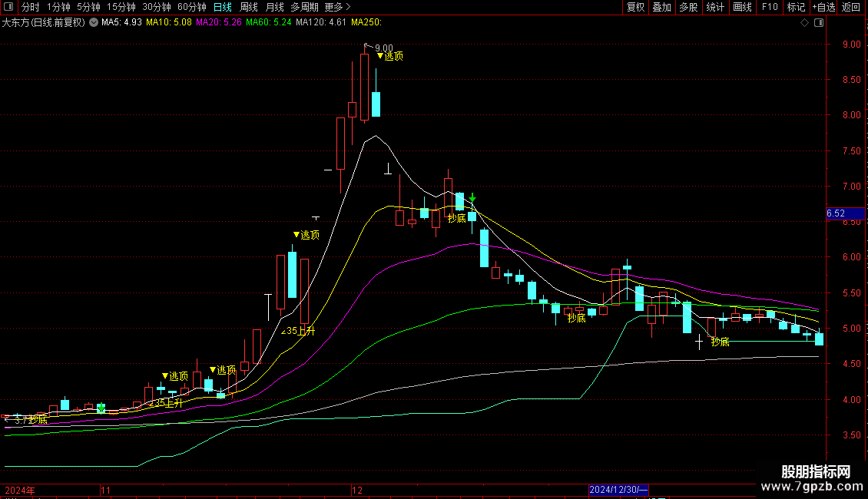Expand the indicator dropdown next to 大东方

[x=94, y=23]
